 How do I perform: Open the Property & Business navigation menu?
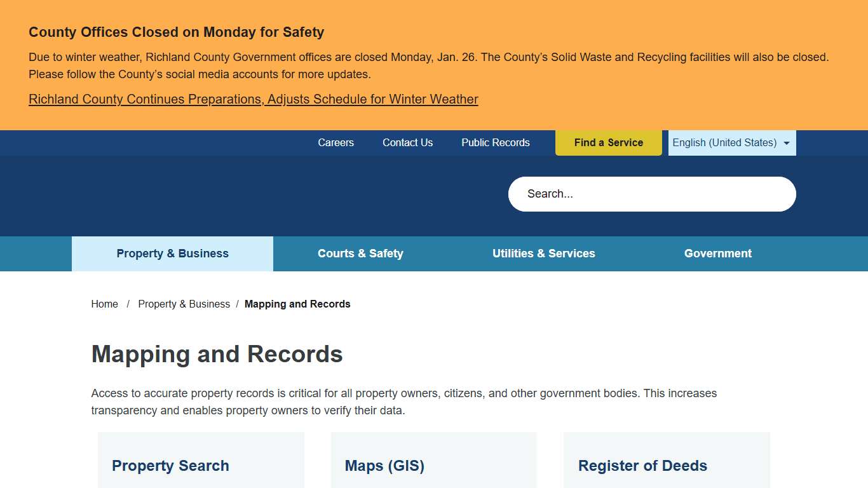point(172,254)
